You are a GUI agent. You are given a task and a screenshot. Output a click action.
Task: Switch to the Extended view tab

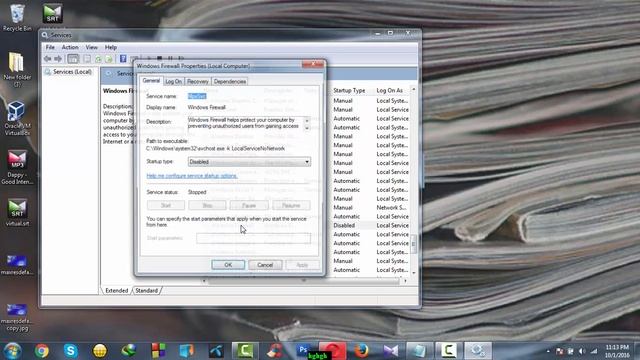click(x=116, y=290)
